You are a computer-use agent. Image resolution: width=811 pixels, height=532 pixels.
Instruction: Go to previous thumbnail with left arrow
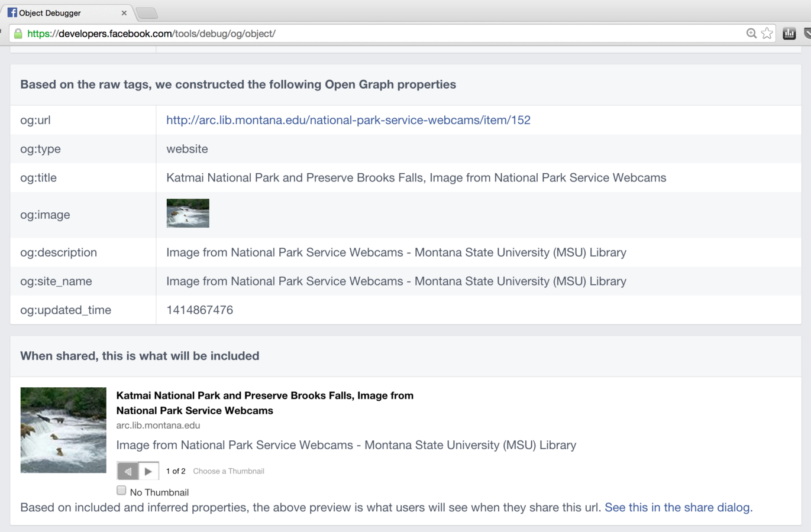pos(128,471)
